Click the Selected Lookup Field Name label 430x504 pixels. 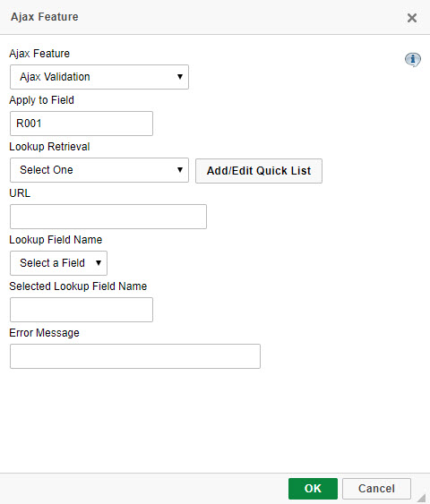(x=78, y=286)
